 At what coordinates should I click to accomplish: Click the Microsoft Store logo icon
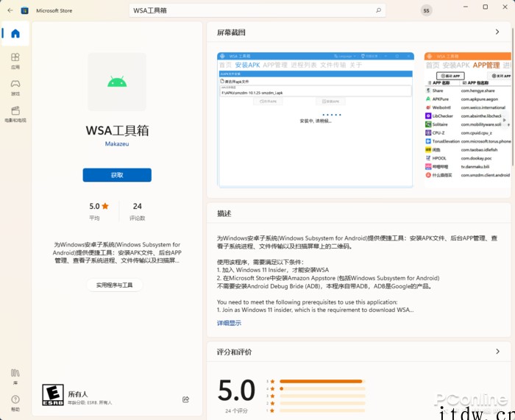(x=24, y=10)
